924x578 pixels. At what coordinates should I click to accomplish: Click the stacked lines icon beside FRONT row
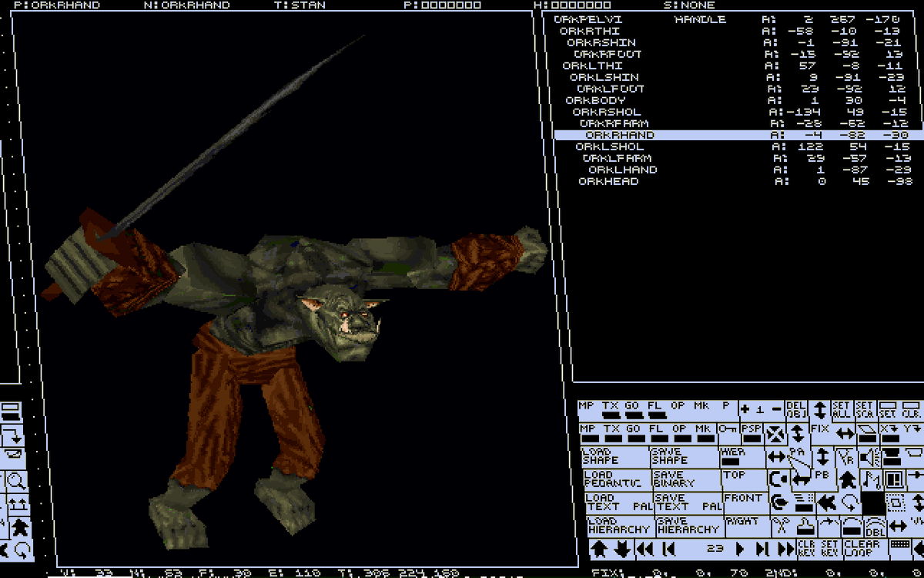point(804,502)
